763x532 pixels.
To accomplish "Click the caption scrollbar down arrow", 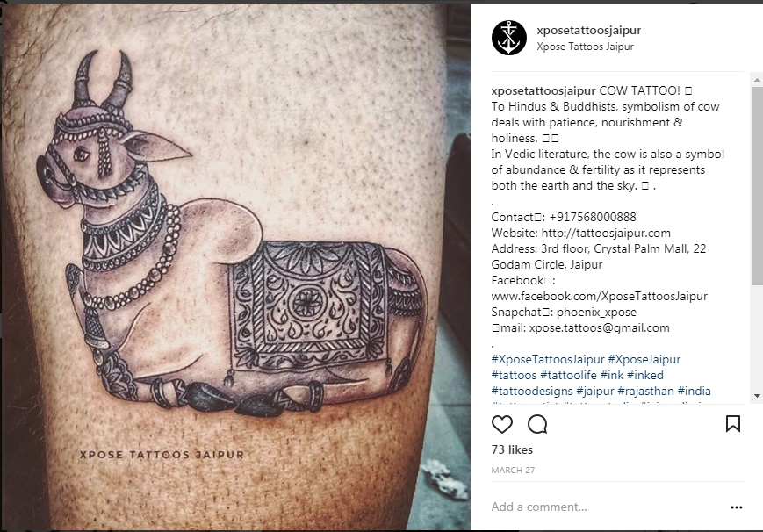I will click(x=757, y=396).
